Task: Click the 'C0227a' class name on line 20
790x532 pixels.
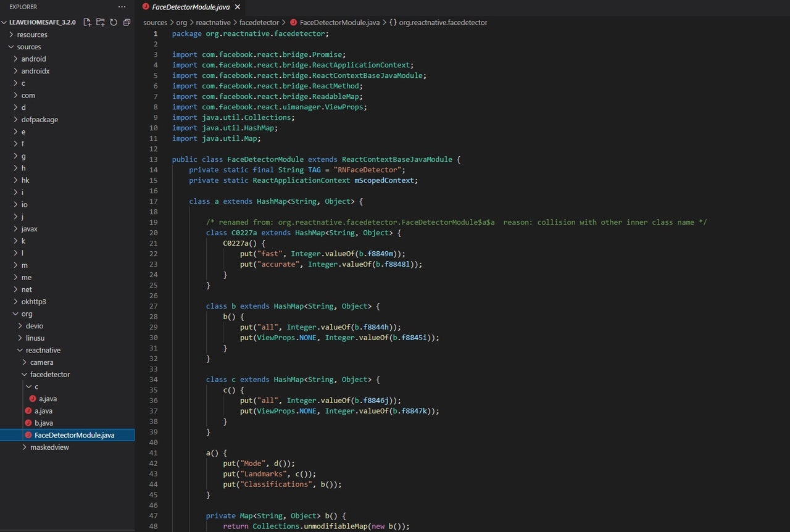Action: [x=244, y=233]
